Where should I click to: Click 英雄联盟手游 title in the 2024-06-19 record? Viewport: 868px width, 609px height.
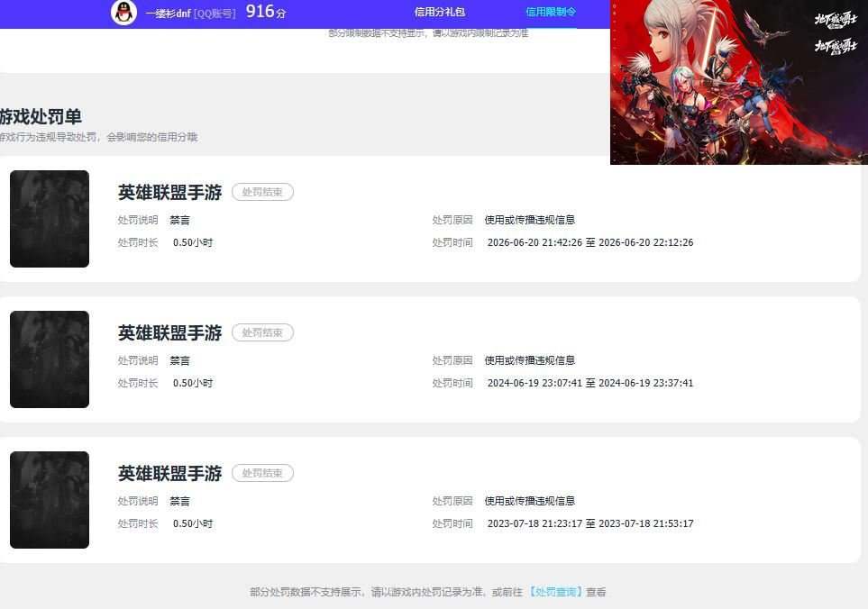click(x=170, y=333)
